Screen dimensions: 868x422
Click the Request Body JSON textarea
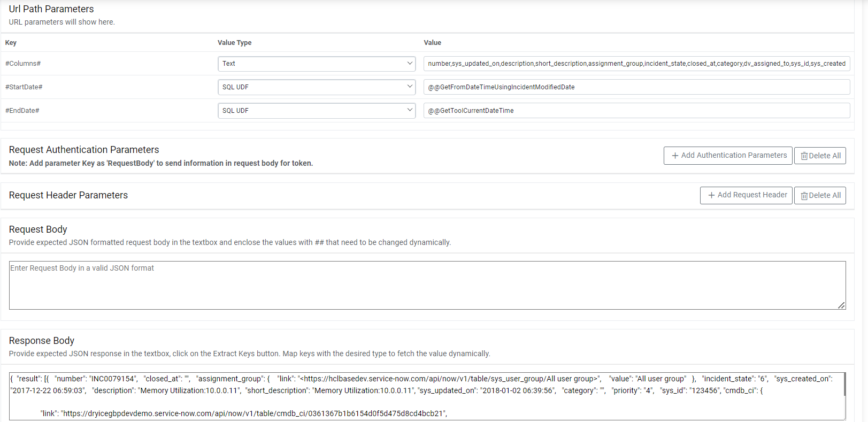pos(427,285)
